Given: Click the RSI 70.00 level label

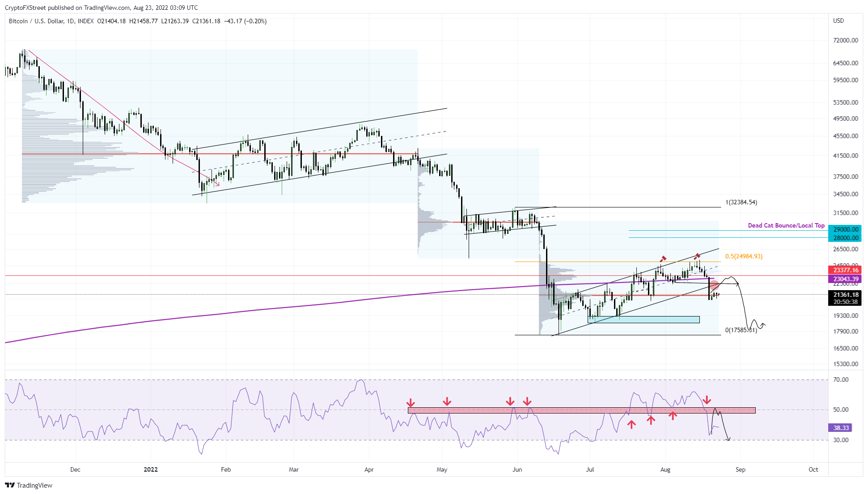Looking at the screenshot, I should (x=841, y=380).
